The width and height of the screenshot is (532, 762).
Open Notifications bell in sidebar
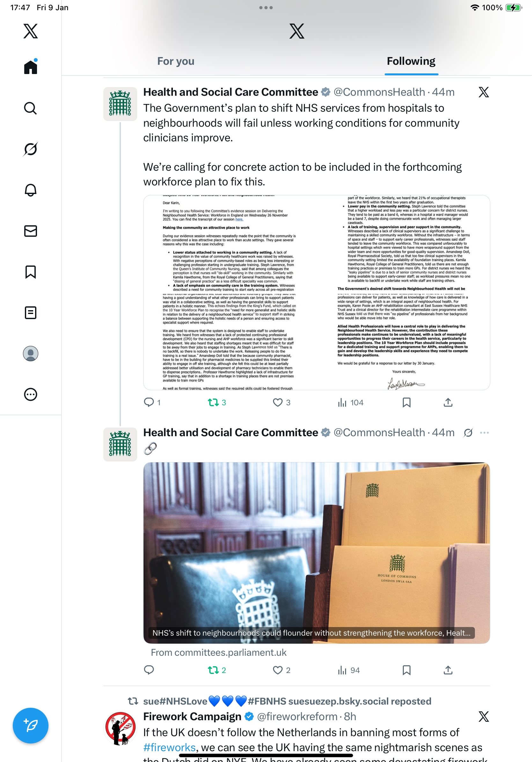click(x=30, y=190)
